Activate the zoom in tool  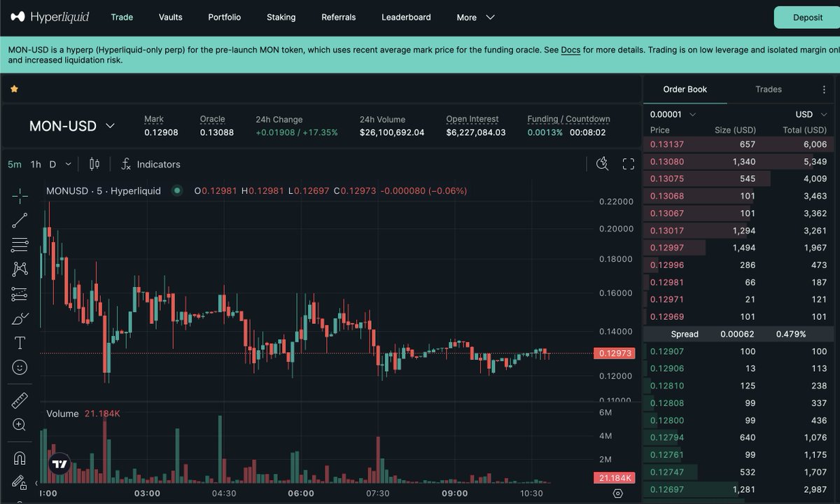(20, 424)
